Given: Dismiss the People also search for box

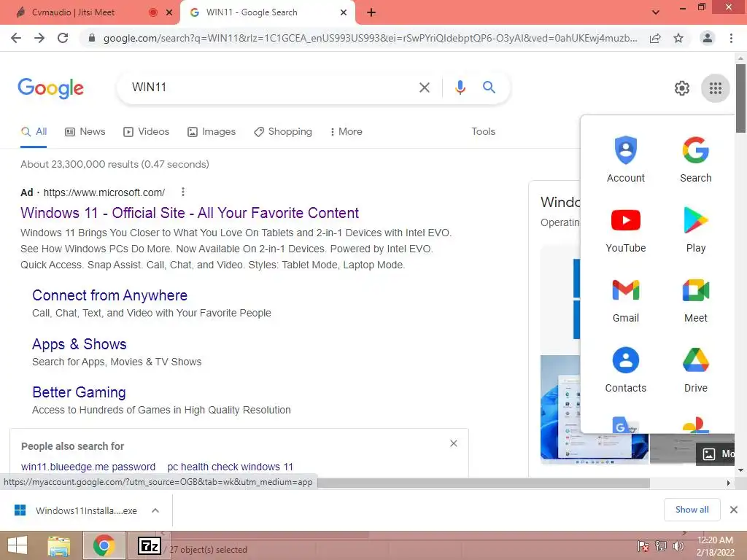Looking at the screenshot, I should tap(454, 443).
